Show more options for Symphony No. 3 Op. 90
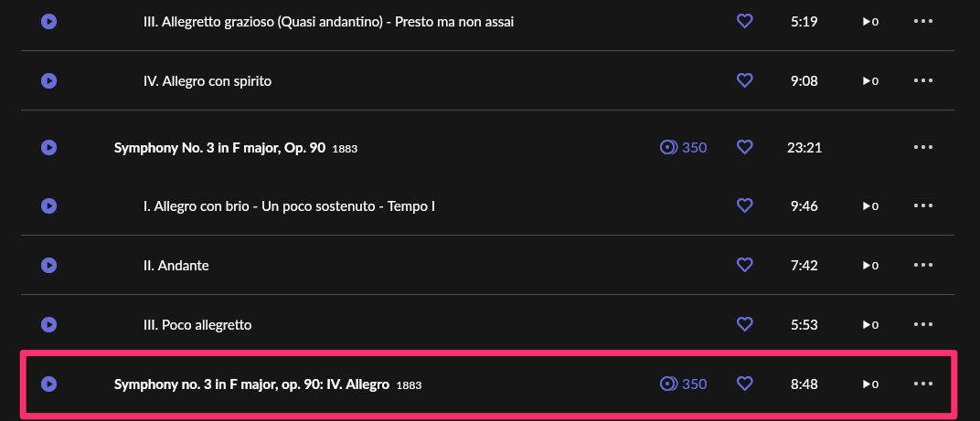 coord(923,147)
